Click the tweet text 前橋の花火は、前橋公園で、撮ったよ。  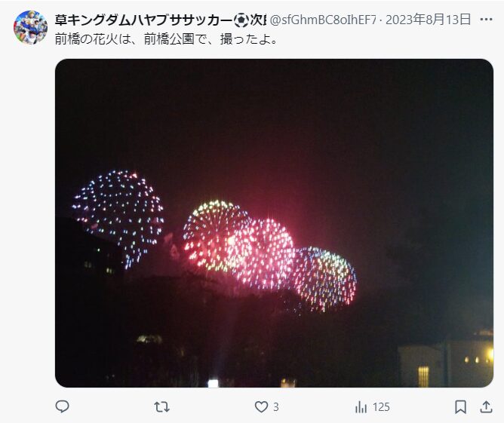tap(166, 39)
